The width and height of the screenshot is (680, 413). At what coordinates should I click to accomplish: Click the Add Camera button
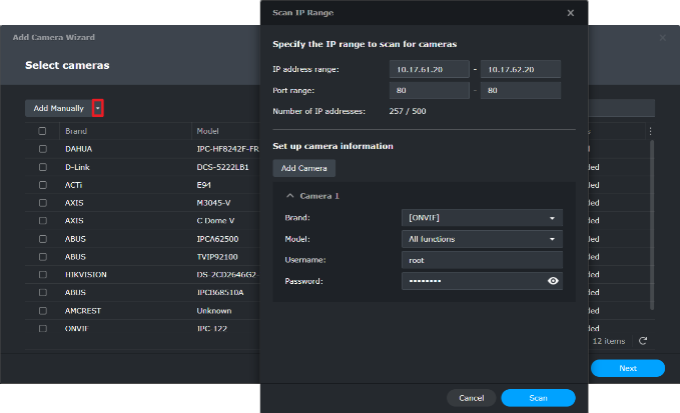[x=303, y=168]
